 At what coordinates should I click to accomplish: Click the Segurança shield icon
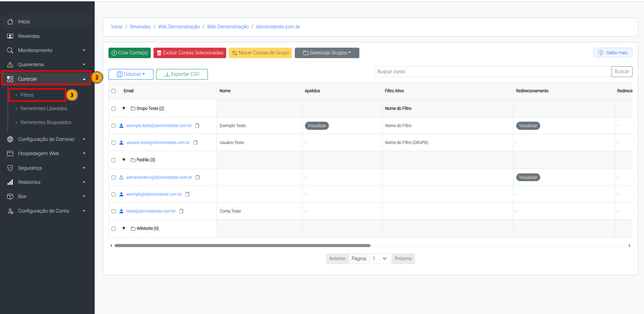10,168
